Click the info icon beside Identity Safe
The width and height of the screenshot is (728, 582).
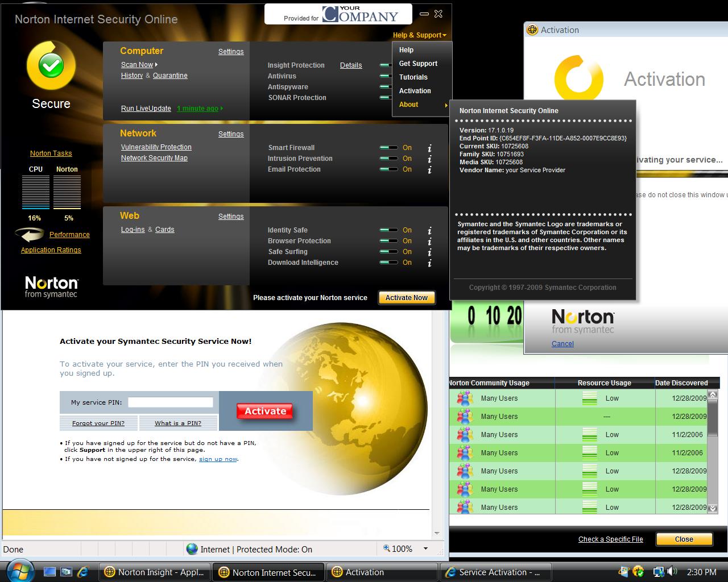point(429,231)
